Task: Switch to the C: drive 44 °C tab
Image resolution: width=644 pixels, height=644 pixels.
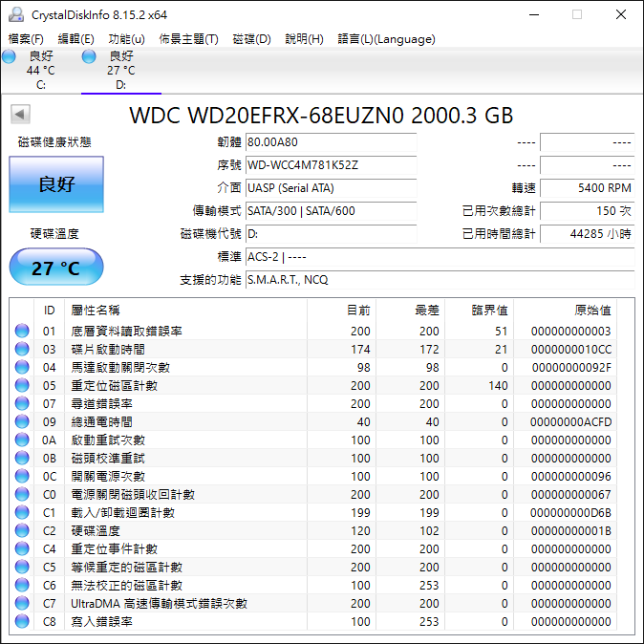Action: click(40, 71)
